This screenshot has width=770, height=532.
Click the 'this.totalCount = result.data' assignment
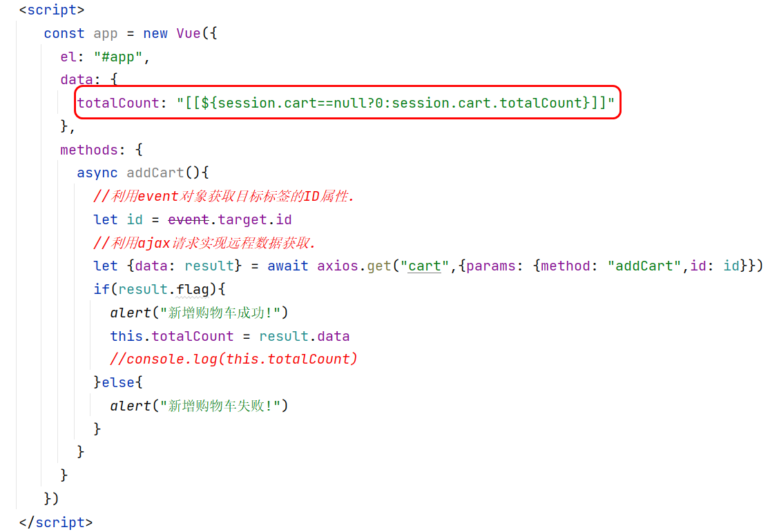click(x=230, y=336)
